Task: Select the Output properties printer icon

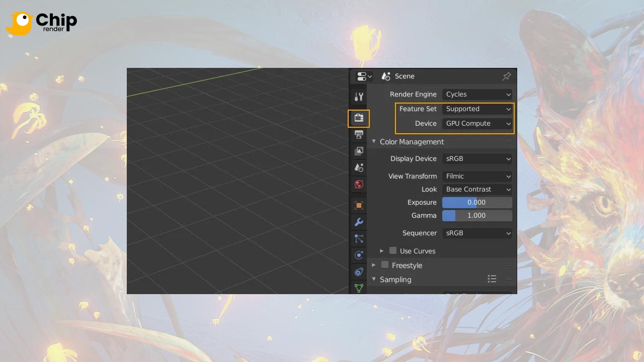Action: click(358, 135)
